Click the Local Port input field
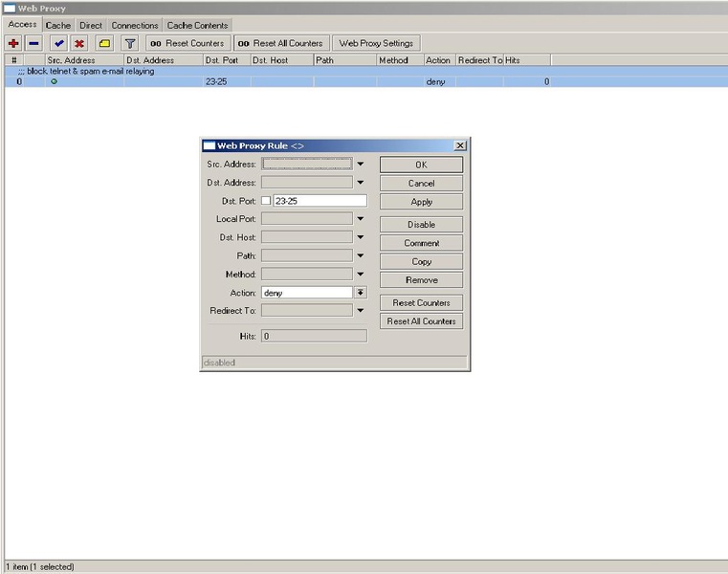 click(x=307, y=219)
